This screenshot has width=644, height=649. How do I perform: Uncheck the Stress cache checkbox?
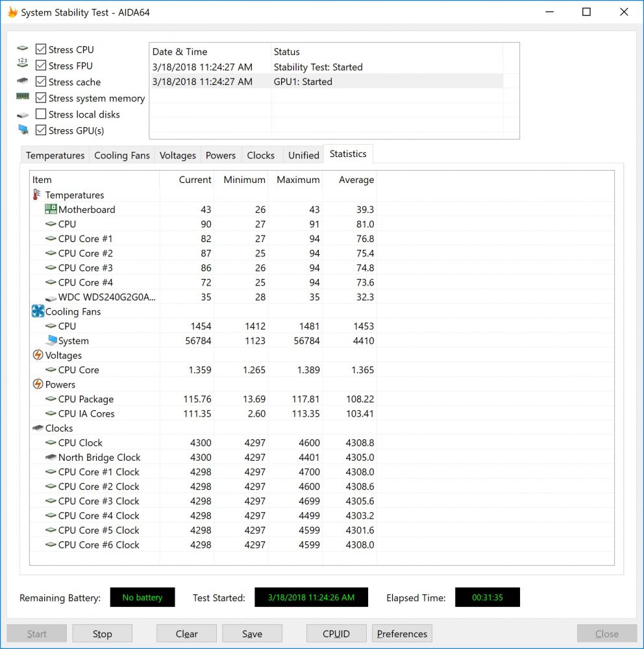coord(41,81)
